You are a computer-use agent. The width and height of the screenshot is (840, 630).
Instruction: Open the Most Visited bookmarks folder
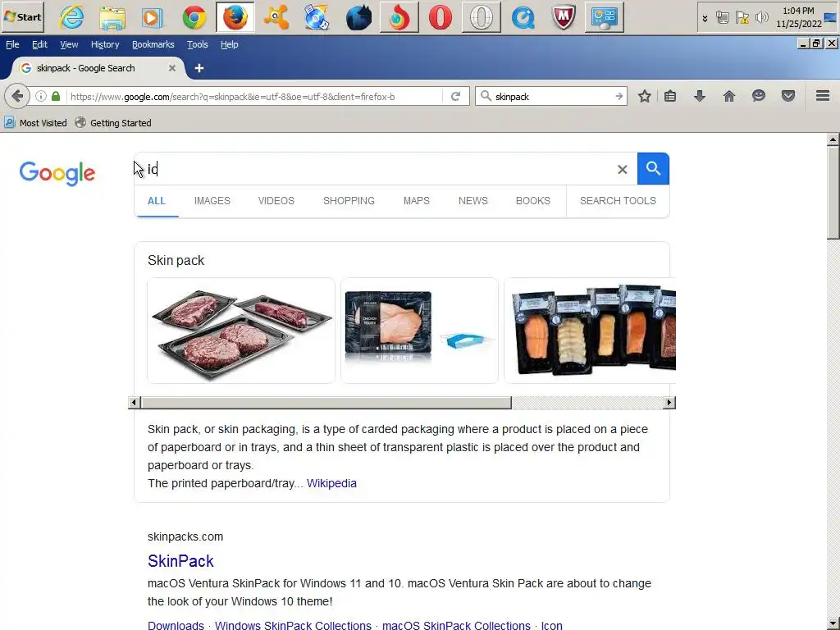[x=35, y=123]
